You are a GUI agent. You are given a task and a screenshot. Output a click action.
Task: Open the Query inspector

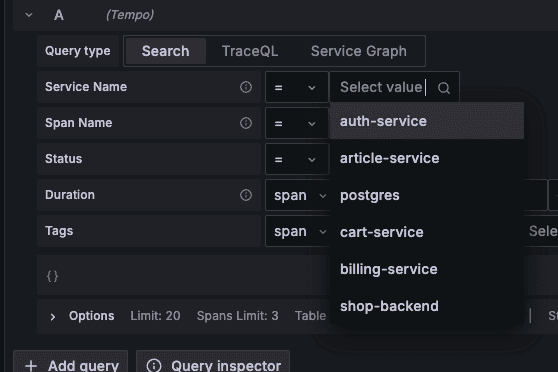213,362
